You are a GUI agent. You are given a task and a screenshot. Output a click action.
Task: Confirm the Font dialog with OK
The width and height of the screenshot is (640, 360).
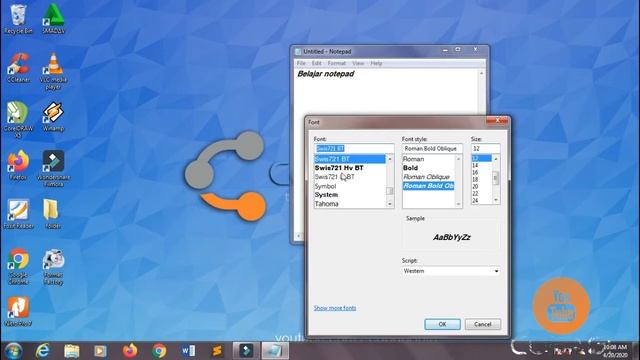[442, 324]
